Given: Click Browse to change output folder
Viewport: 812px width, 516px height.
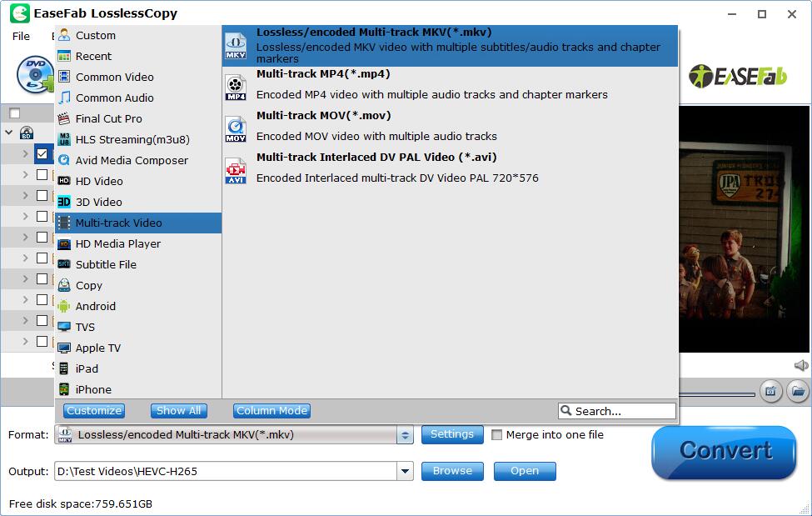Looking at the screenshot, I should 452,471.
